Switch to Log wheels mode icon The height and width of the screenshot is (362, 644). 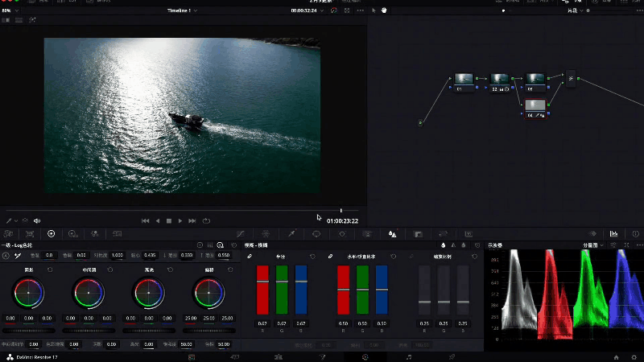coord(220,245)
